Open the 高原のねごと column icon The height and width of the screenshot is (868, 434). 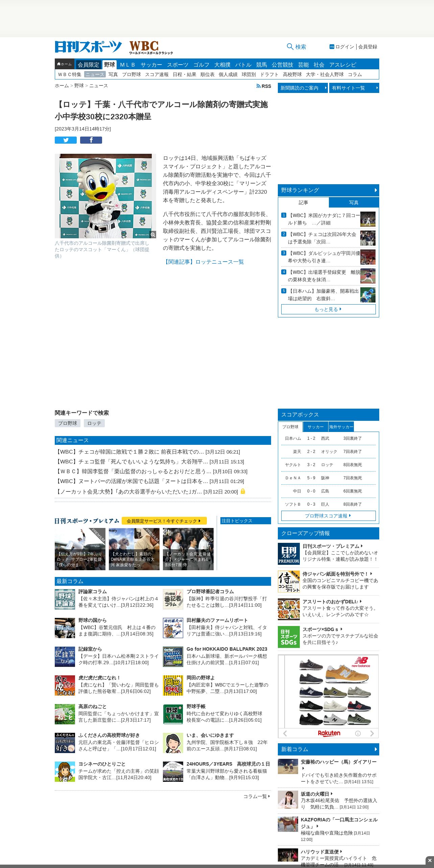click(x=65, y=714)
